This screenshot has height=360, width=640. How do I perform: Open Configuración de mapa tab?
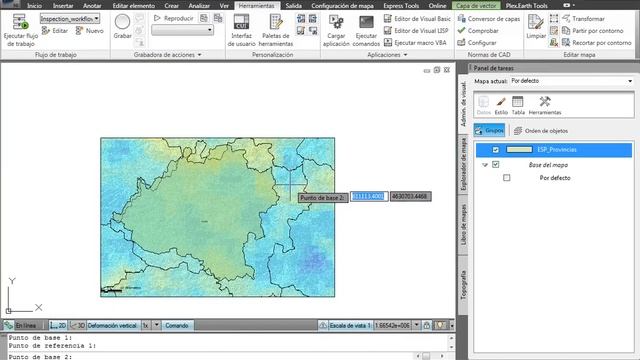342,6
